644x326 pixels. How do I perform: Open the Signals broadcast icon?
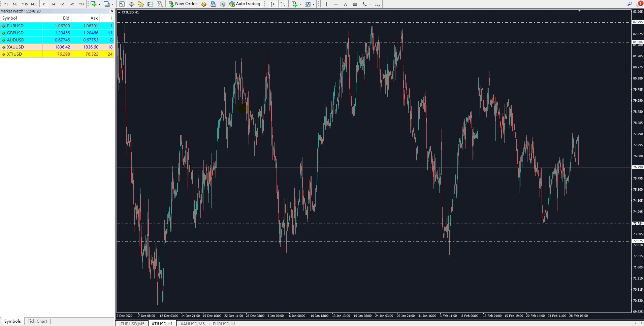coord(223,4)
